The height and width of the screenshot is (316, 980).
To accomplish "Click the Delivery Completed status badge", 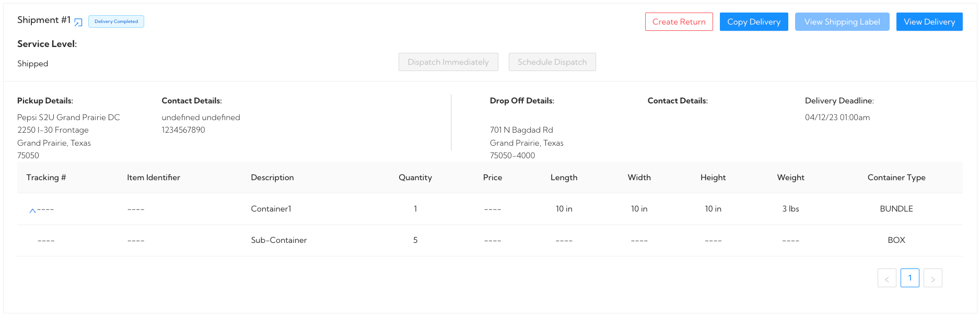I will click(116, 21).
